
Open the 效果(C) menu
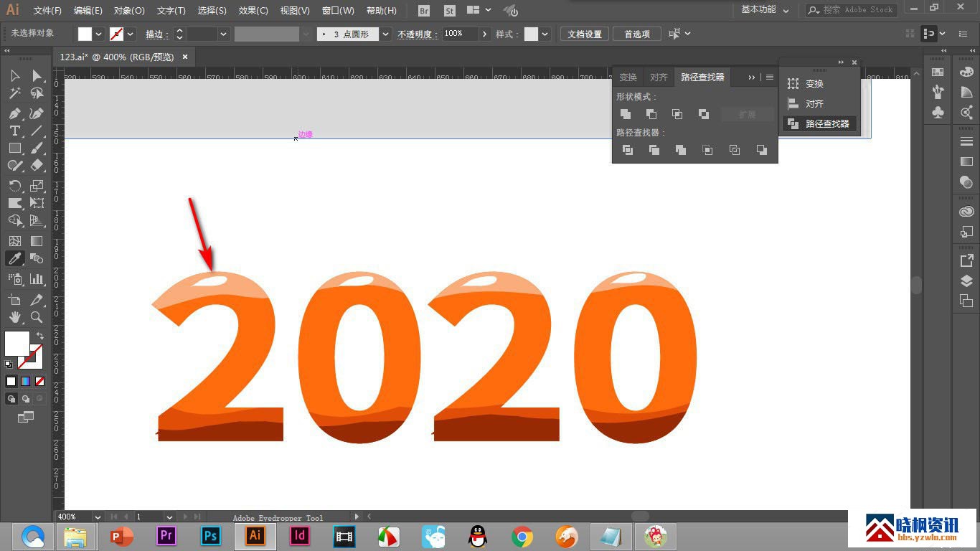pyautogui.click(x=253, y=11)
